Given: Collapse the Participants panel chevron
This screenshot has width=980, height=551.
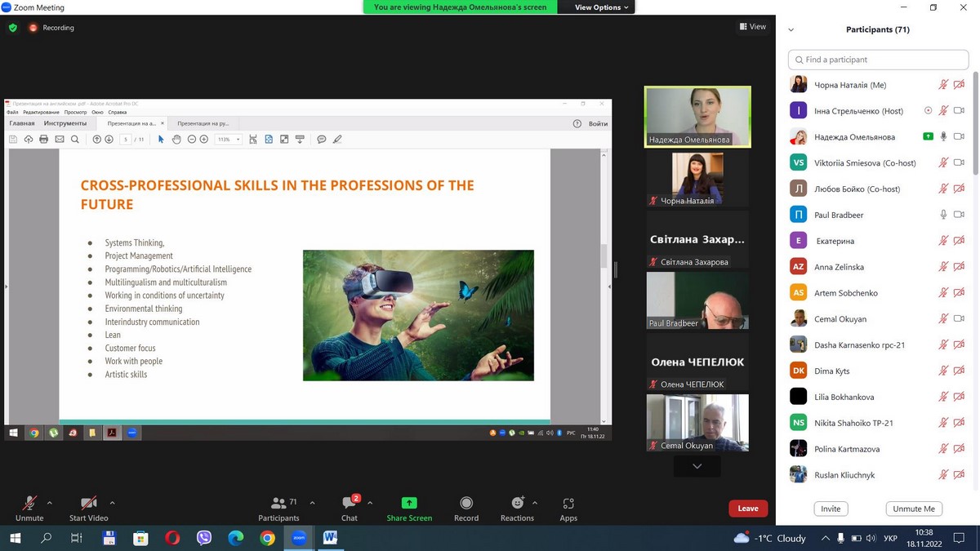Looking at the screenshot, I should [x=791, y=30].
